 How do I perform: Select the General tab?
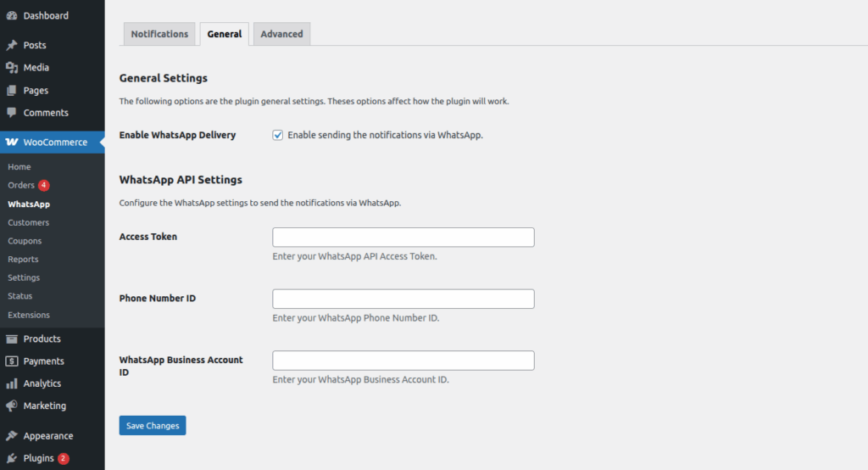tap(224, 34)
